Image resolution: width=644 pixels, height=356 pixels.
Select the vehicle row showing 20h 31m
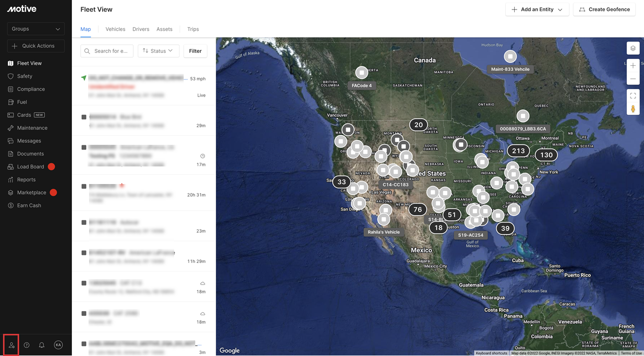[x=144, y=193]
